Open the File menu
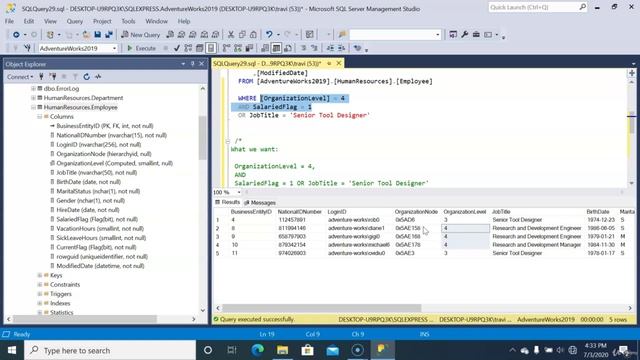The width and height of the screenshot is (640, 360). click(x=9, y=21)
